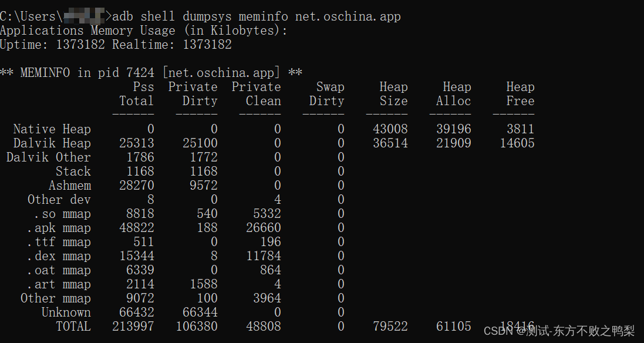644x343 pixels.
Task: Click .oat mmap private clean value 864
Action: pyautogui.click(x=271, y=270)
